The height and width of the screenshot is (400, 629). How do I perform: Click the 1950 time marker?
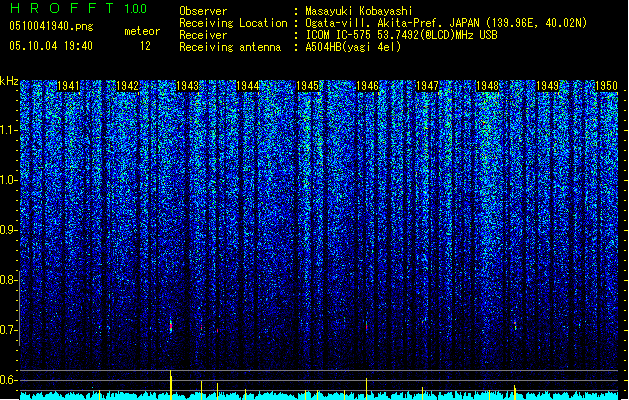tap(606, 86)
